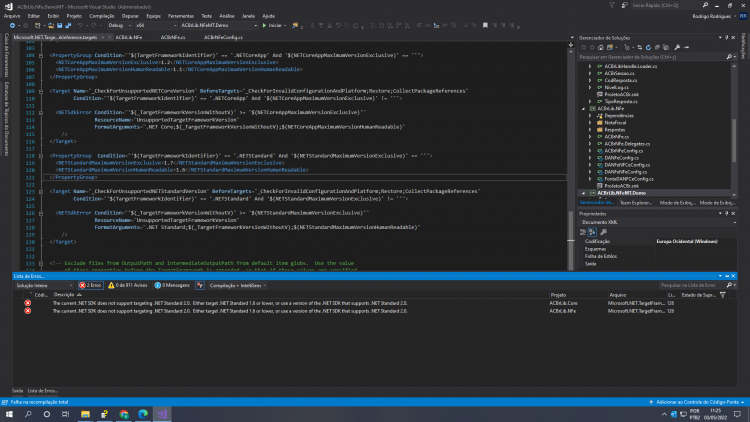Open the Compilação menu

coord(102,16)
